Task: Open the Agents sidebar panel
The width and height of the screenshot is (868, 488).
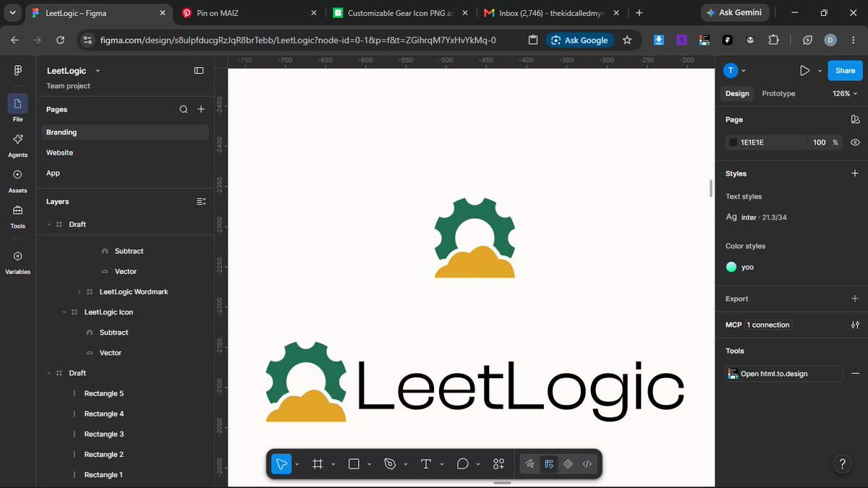Action: pos(18,144)
